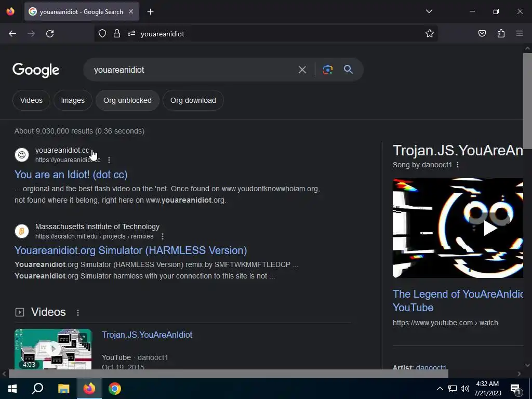The image size is (532, 399).
Task: Open the notification center icon
Action: pos(516,389)
